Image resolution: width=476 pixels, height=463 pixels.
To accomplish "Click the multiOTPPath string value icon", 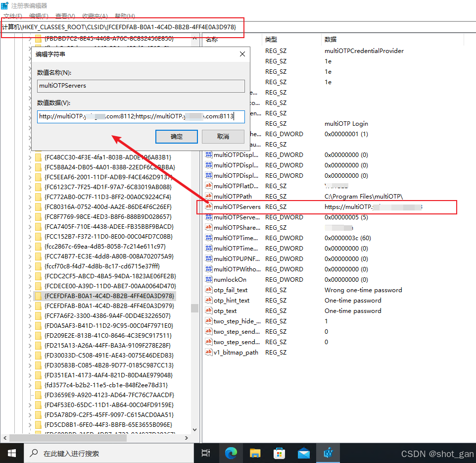I will (208, 196).
